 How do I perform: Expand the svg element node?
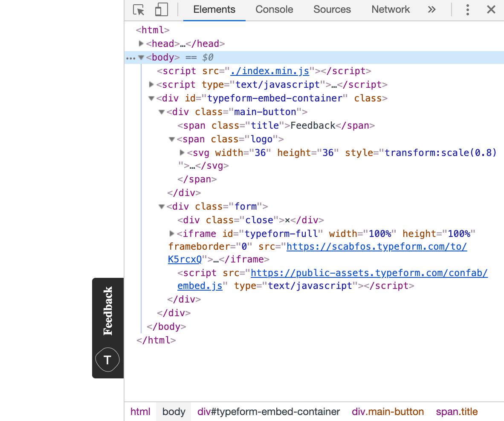pyautogui.click(x=182, y=153)
